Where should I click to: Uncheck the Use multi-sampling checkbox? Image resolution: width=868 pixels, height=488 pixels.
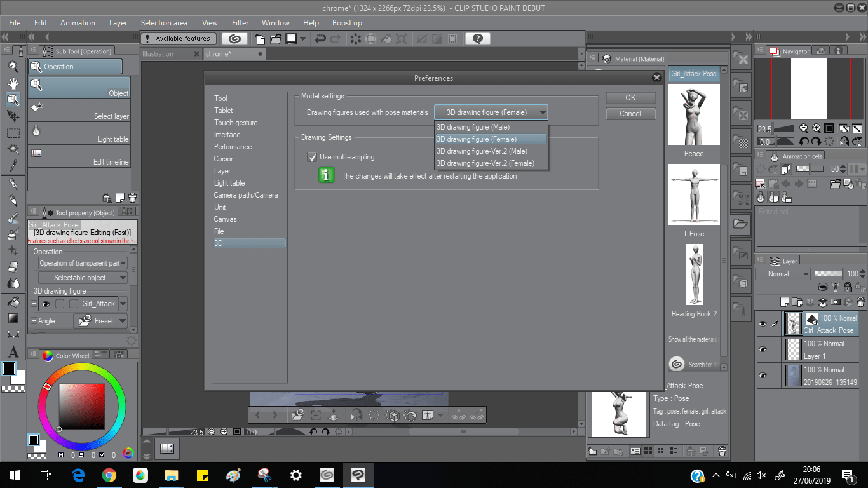click(312, 157)
